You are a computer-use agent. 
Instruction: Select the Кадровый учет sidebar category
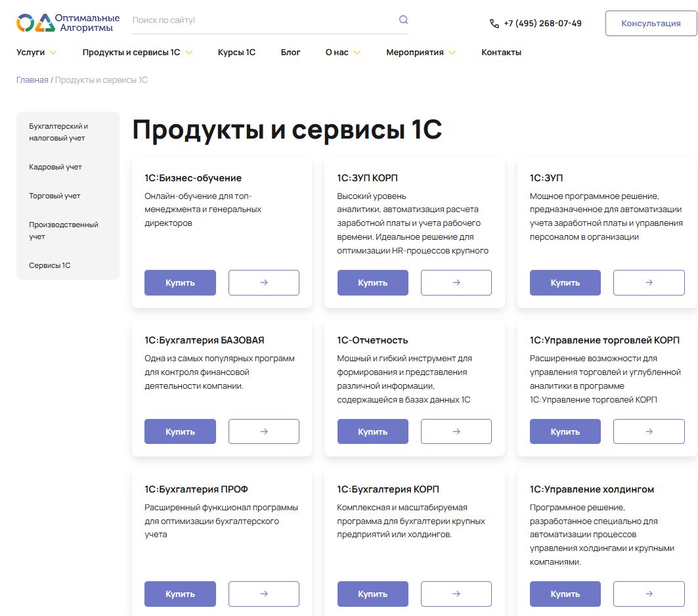click(x=55, y=167)
